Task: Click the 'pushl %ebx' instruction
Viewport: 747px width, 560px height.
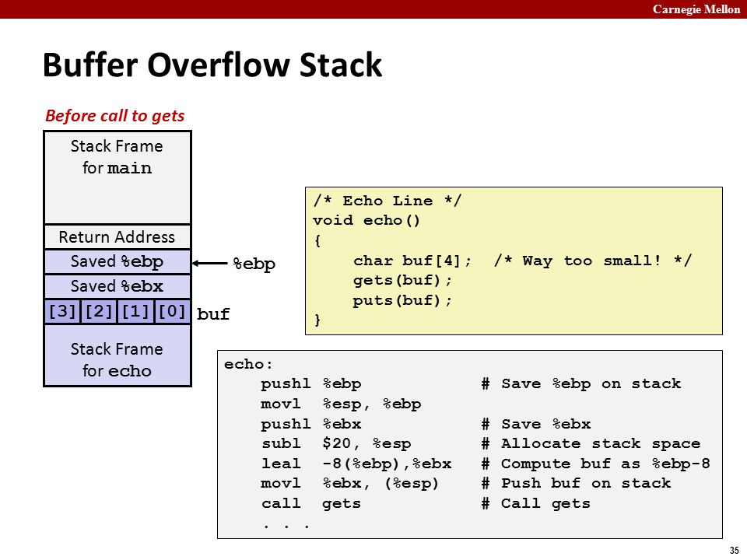Action: pos(311,424)
